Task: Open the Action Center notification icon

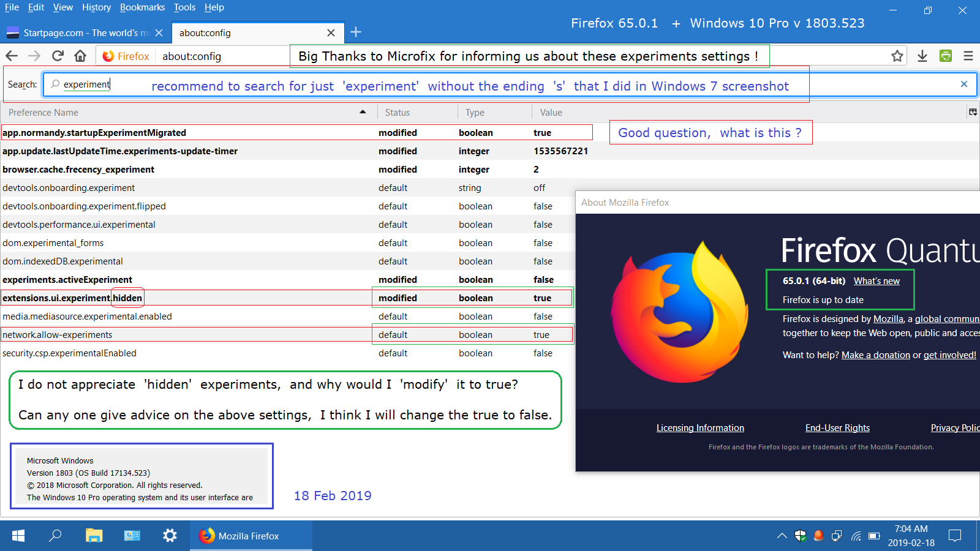Action: (x=955, y=536)
